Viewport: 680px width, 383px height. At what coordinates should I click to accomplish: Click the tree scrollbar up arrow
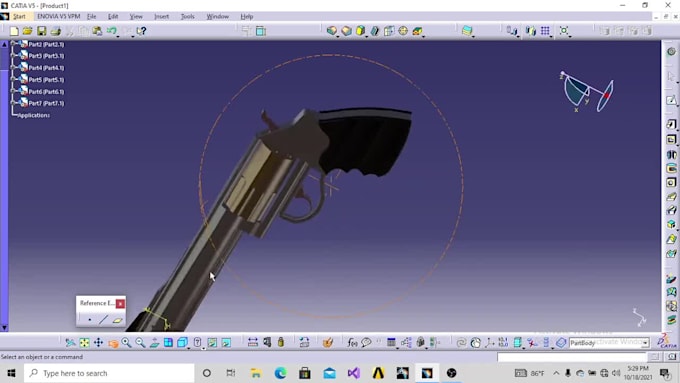(4, 44)
